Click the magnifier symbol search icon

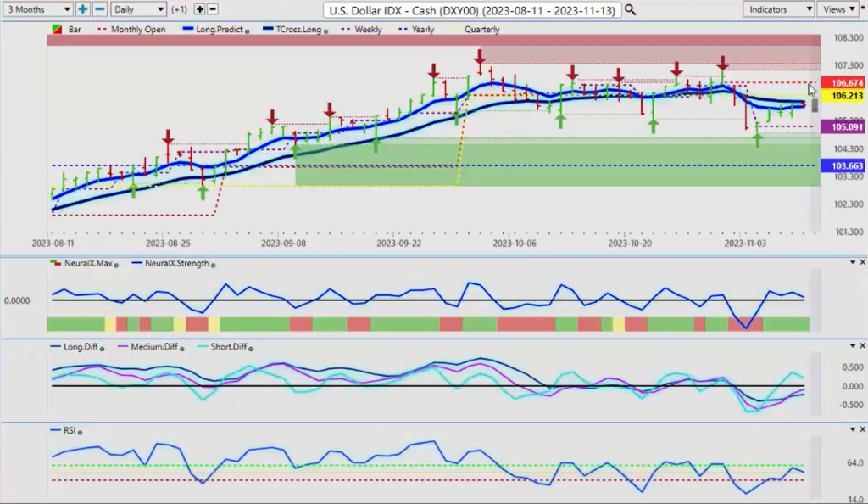pos(630,10)
